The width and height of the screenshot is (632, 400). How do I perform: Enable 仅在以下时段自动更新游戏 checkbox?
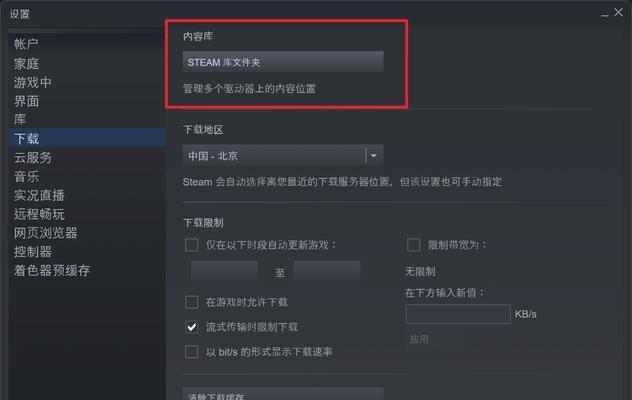click(191, 245)
